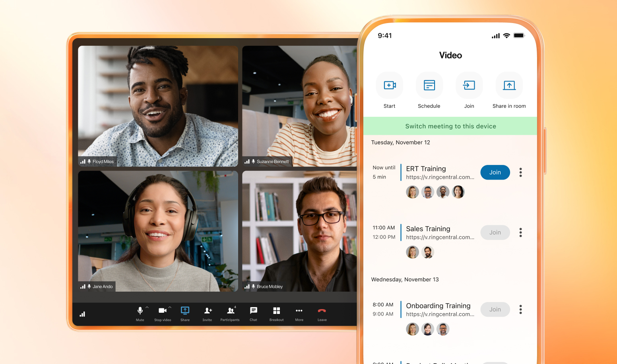Share your screen in the meeting
Viewport: 617px width, 364px height.
pyautogui.click(x=185, y=311)
